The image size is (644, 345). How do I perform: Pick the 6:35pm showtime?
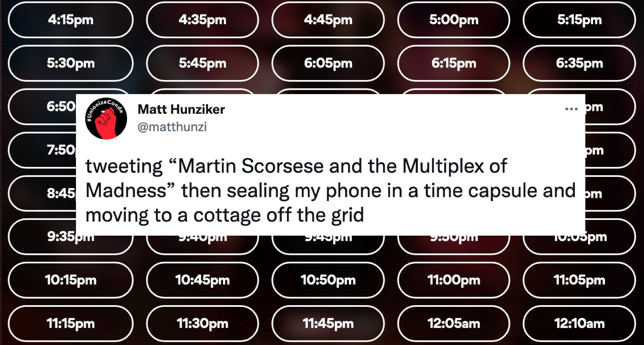pos(579,63)
